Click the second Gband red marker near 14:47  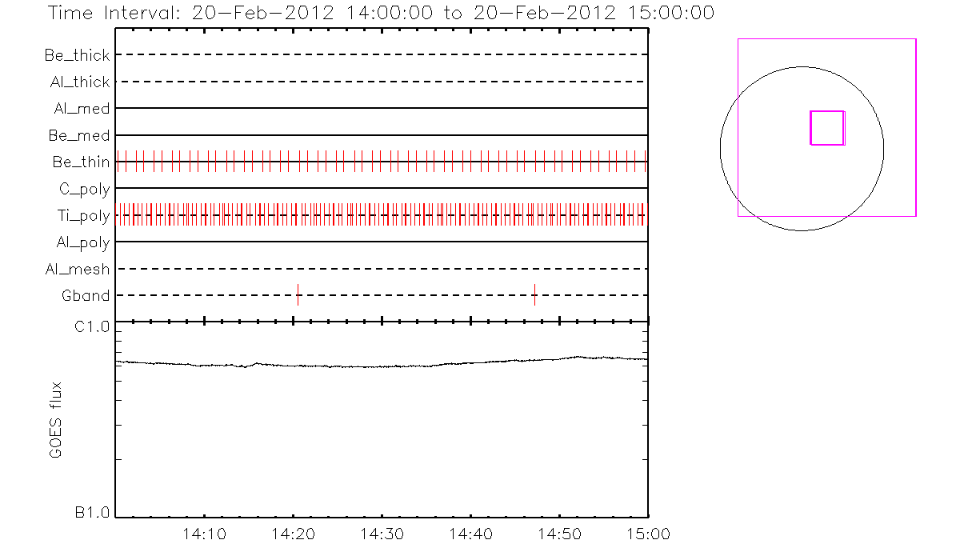pyautogui.click(x=534, y=294)
